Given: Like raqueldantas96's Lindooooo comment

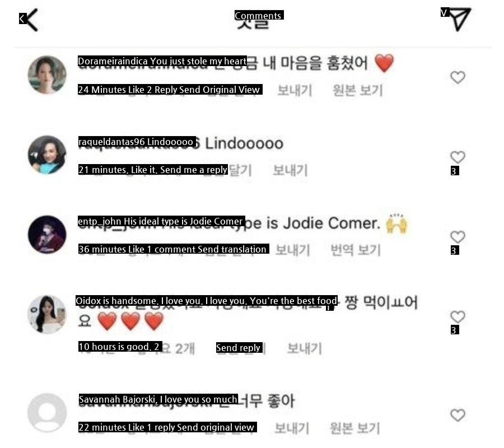Looking at the screenshot, I should [458, 157].
